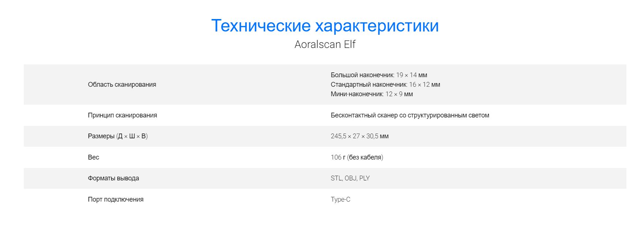Click the OBJ format text
644x225 pixels.
pyautogui.click(x=351, y=178)
